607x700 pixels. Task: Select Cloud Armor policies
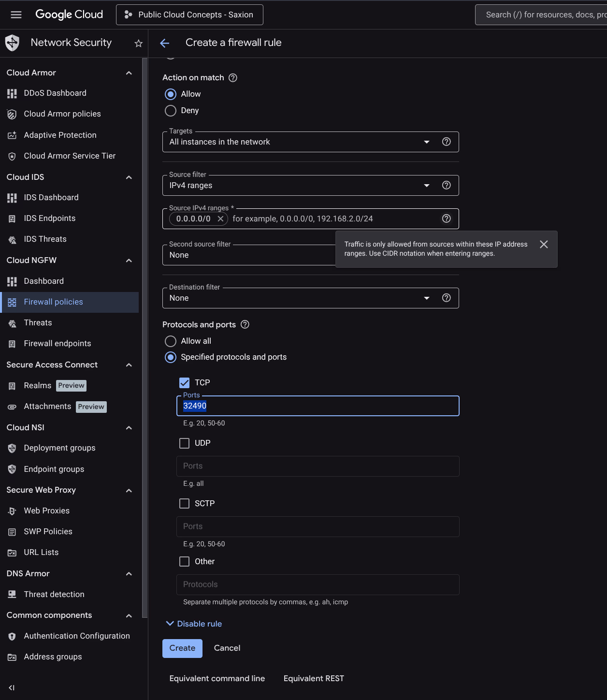62,114
